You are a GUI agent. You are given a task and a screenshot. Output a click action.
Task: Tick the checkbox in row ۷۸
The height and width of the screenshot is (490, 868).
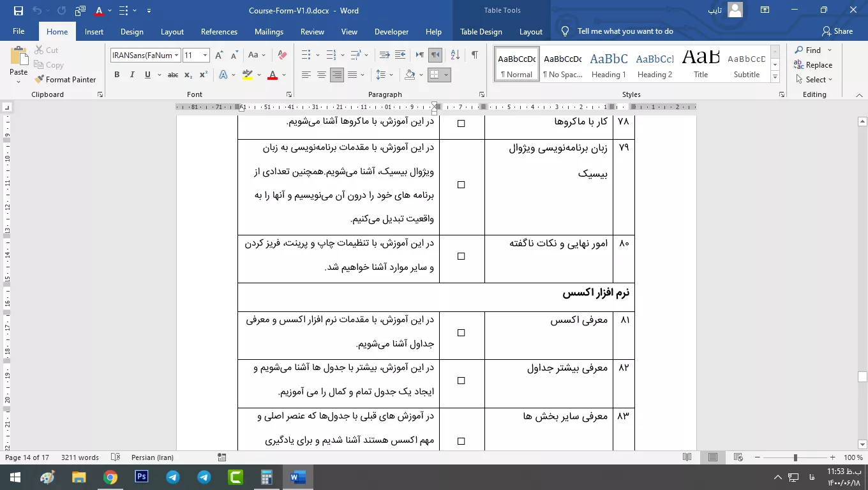[x=461, y=124]
